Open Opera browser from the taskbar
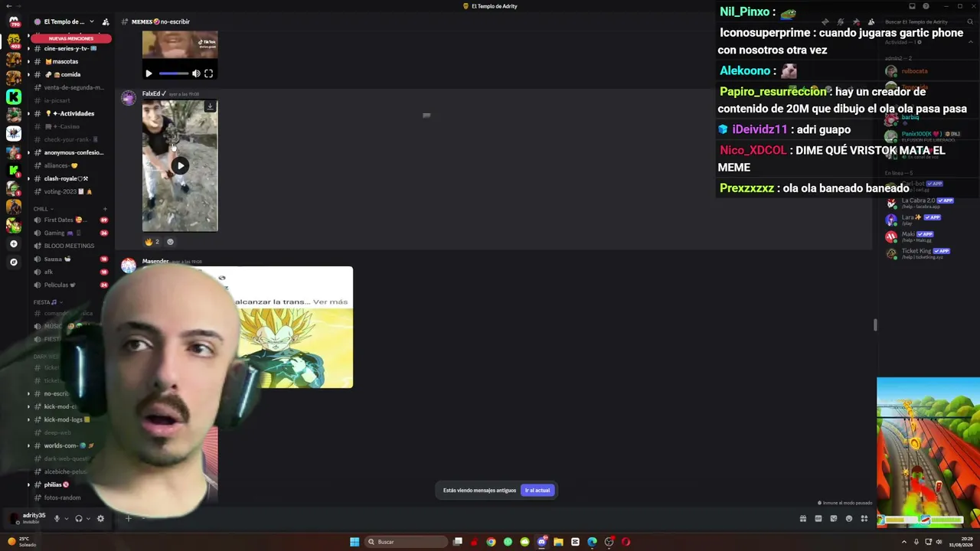The width and height of the screenshot is (980, 551). pyautogui.click(x=626, y=542)
